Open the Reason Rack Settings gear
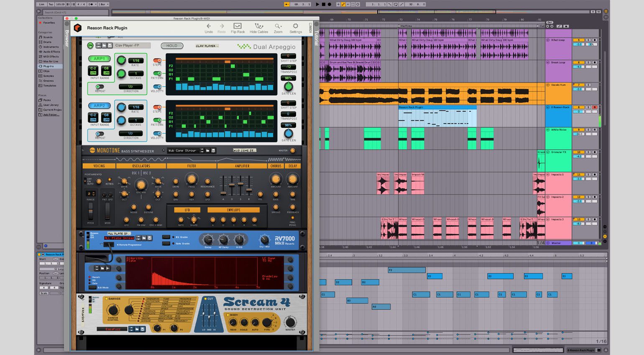The image size is (644, 355). 296,26
